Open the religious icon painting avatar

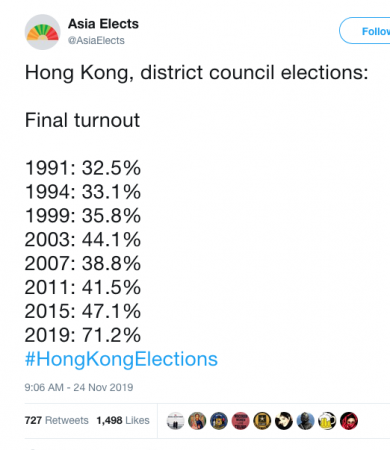(197, 421)
